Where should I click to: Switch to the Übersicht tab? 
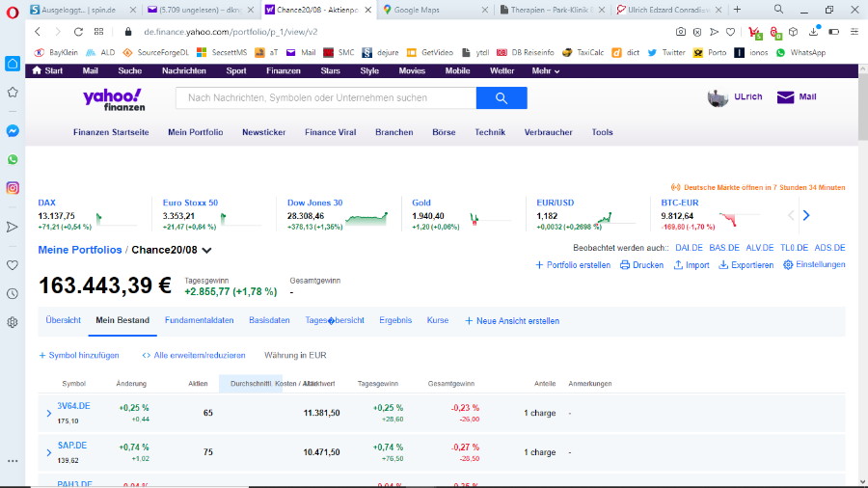pos(64,320)
